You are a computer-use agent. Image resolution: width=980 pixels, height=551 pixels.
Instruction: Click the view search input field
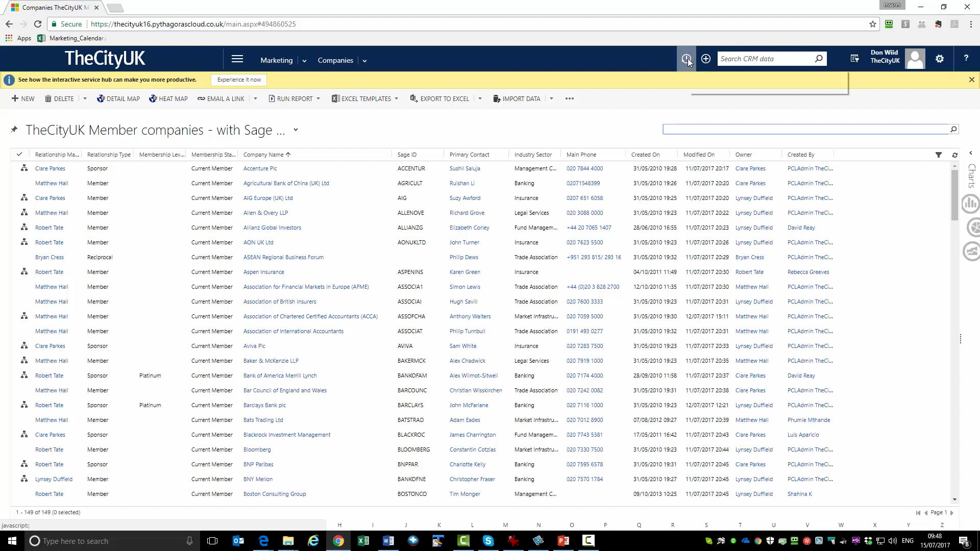(x=805, y=130)
